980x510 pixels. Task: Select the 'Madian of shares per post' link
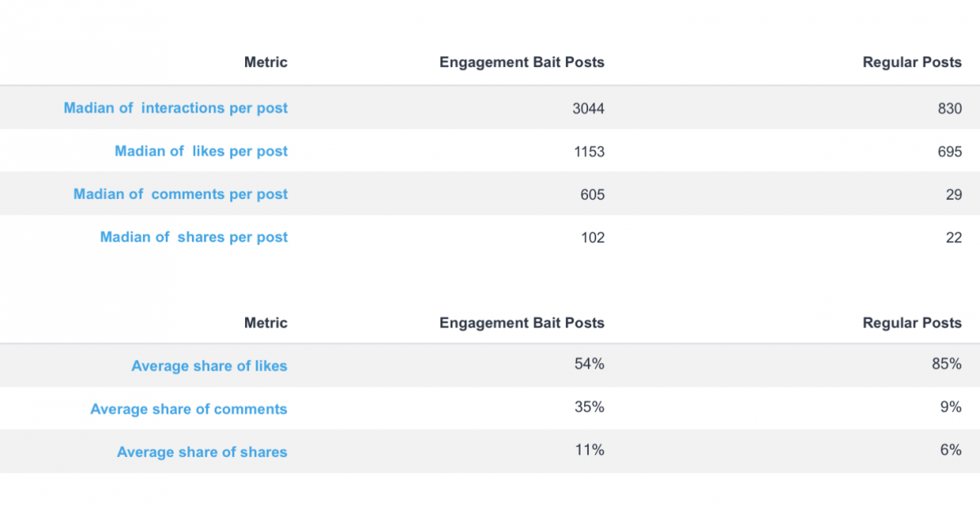tap(194, 237)
